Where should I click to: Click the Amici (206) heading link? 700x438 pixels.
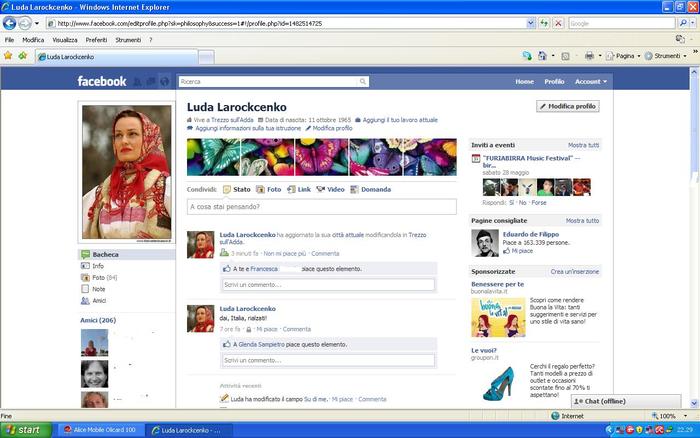98,320
